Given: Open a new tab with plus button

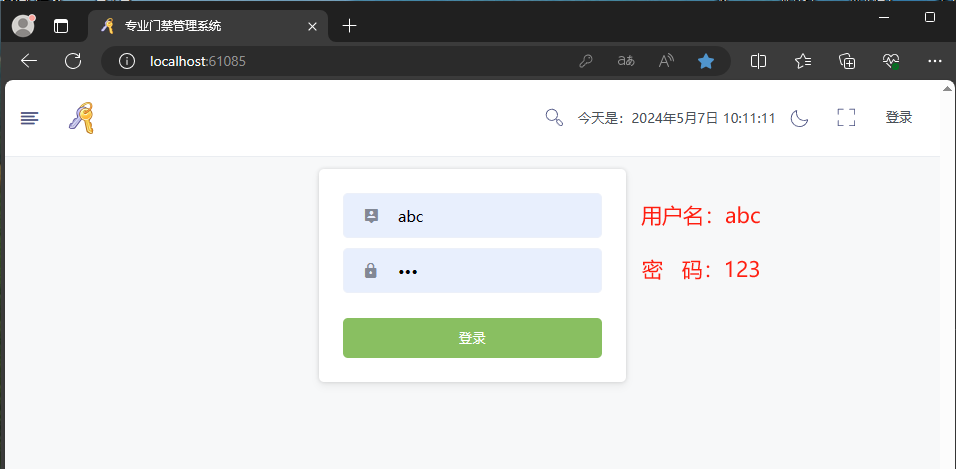Looking at the screenshot, I should point(349,26).
